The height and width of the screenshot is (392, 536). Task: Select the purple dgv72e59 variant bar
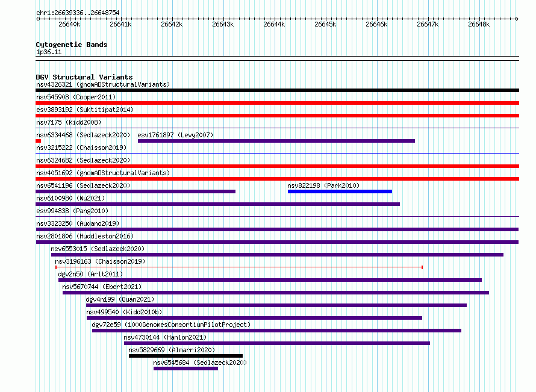pyautogui.click(x=276, y=331)
